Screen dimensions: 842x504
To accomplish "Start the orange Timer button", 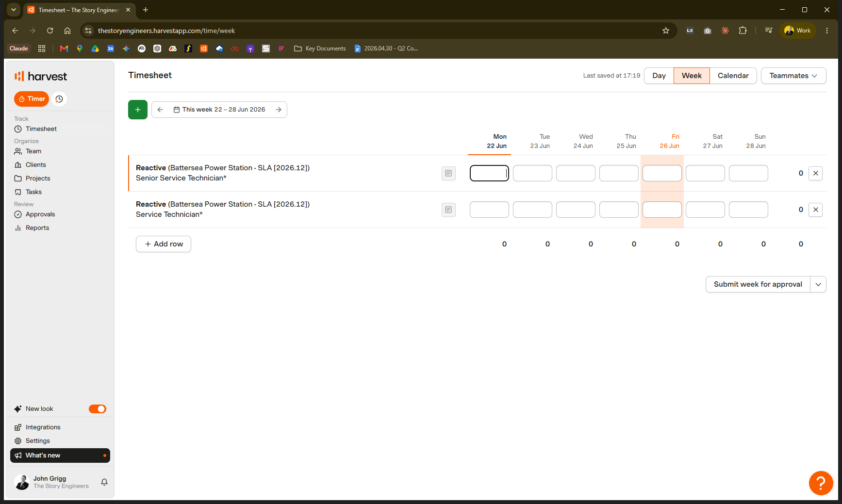I will pyautogui.click(x=32, y=99).
